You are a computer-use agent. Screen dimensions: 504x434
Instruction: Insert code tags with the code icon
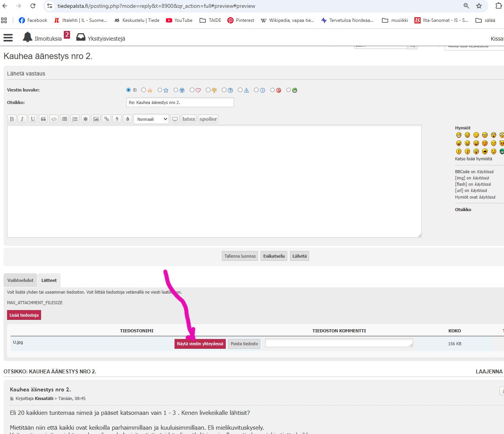(54, 119)
